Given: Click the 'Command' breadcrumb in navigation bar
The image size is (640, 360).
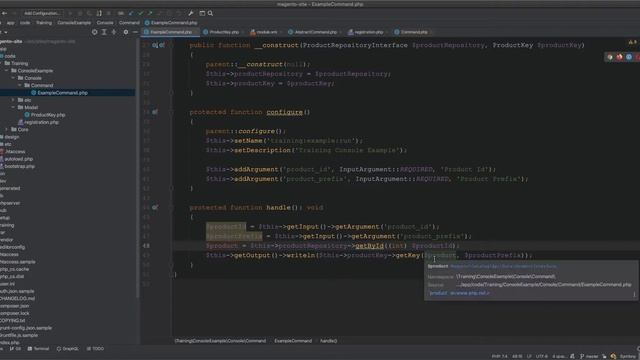Looking at the screenshot, I should (129, 23).
